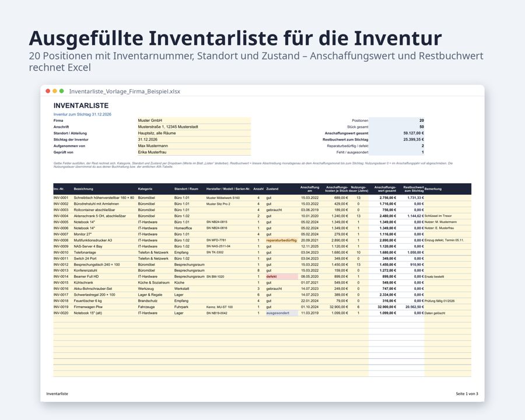Click the Inv.-Nr. column header
This screenshot has width=525, height=420.
(x=58, y=189)
